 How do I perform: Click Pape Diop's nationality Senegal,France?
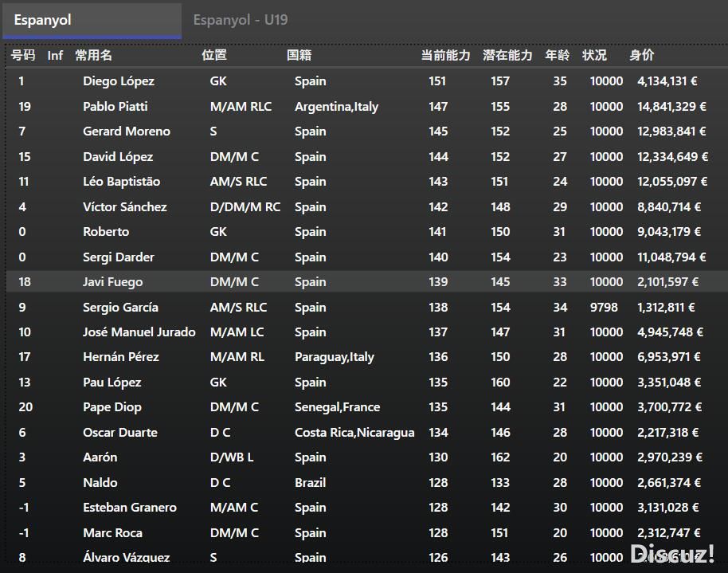(x=338, y=407)
